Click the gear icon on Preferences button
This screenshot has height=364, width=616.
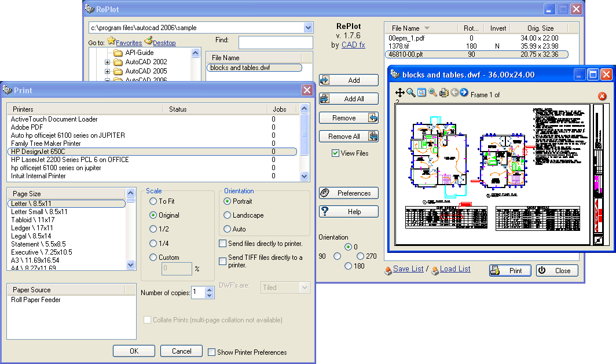pos(325,193)
